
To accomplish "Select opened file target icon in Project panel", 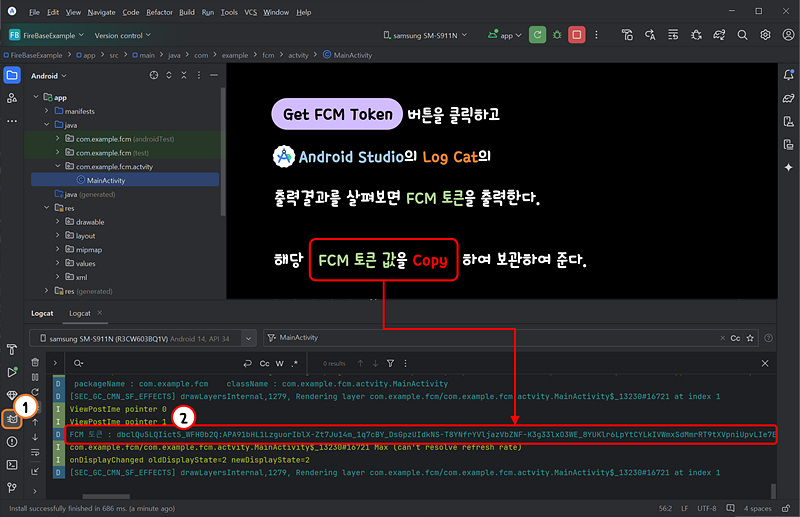I will pyautogui.click(x=154, y=75).
